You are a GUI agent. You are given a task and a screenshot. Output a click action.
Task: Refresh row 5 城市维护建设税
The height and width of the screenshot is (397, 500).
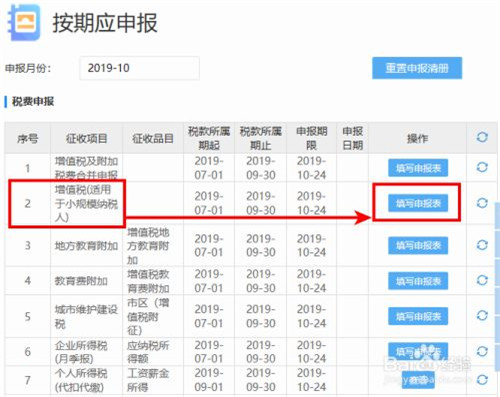pyautogui.click(x=482, y=315)
